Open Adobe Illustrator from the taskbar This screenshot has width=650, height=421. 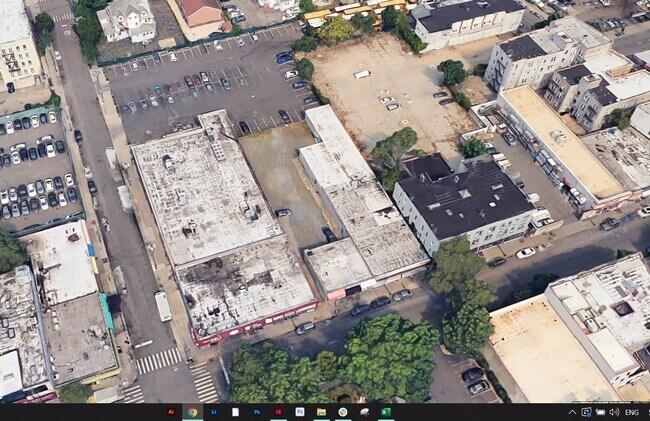click(171, 412)
